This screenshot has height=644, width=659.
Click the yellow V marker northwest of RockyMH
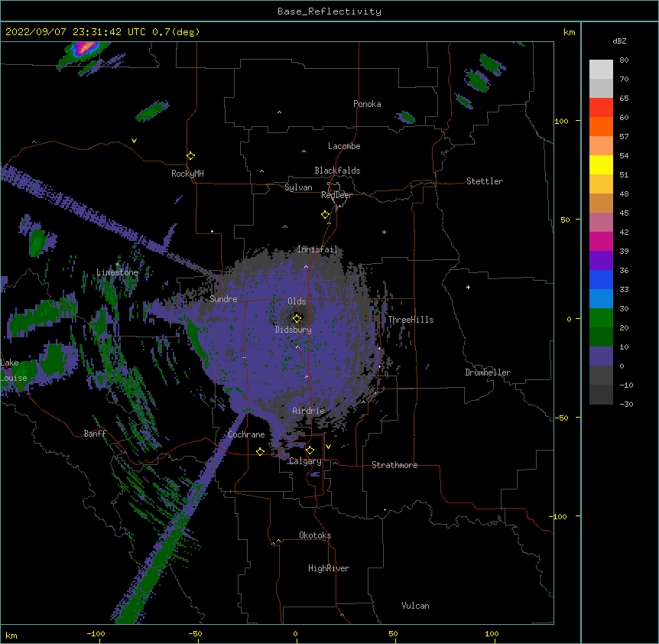pyautogui.click(x=134, y=141)
